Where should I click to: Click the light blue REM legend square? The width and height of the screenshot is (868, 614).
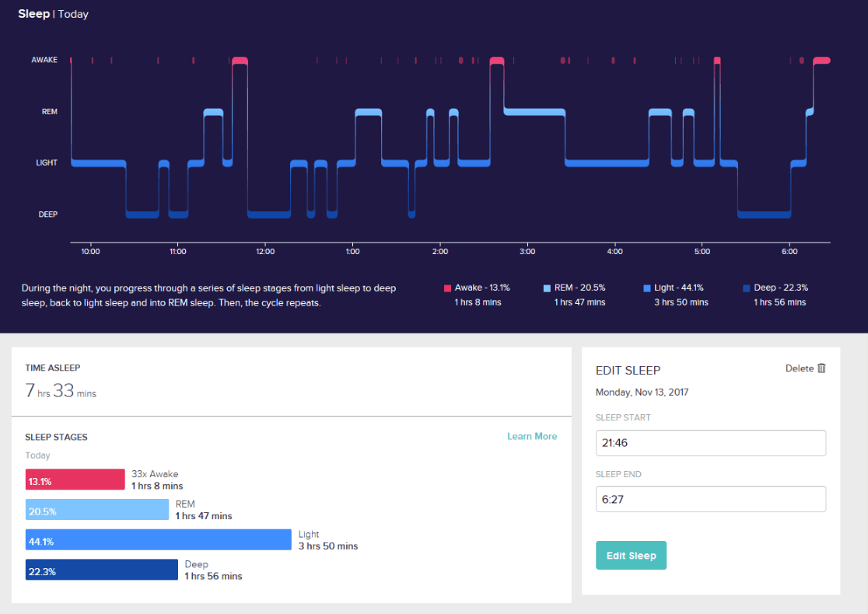click(547, 288)
